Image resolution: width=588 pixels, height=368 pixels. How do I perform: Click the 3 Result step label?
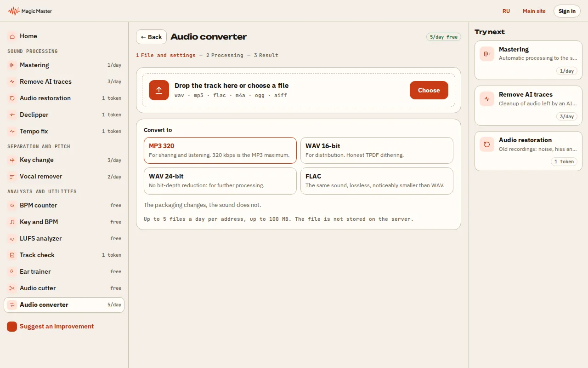click(x=266, y=55)
